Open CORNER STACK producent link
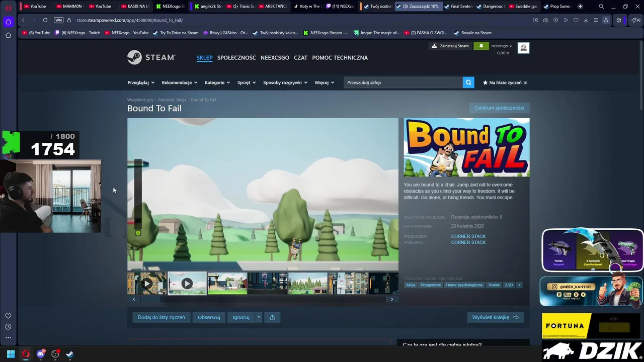This screenshot has width=644, height=362. 468,236
